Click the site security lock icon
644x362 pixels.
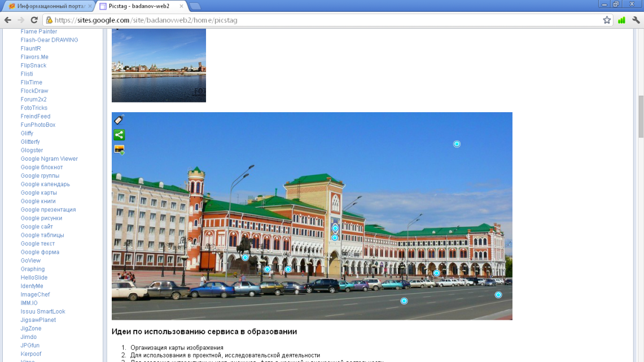49,20
